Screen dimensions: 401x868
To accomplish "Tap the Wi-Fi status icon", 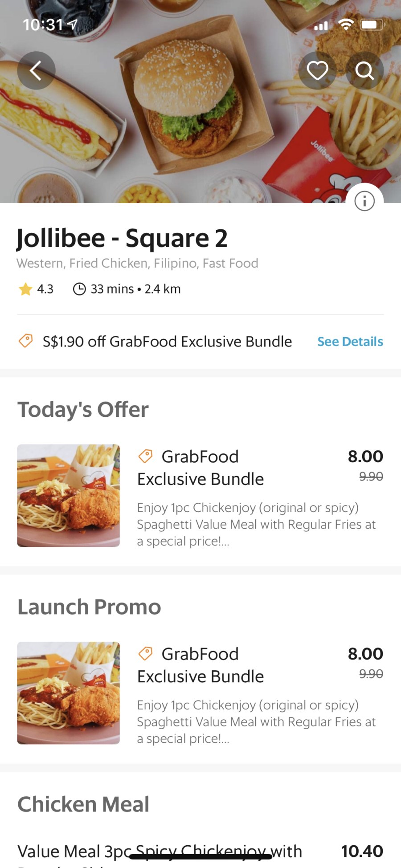I will (x=345, y=24).
